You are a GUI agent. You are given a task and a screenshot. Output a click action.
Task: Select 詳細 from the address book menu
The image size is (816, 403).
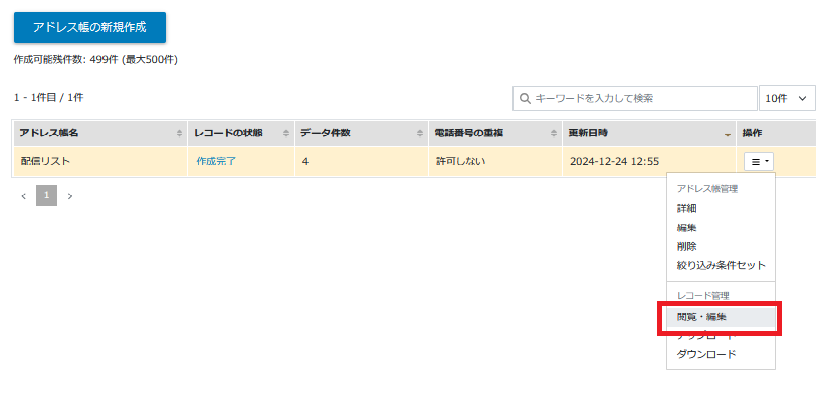point(686,208)
